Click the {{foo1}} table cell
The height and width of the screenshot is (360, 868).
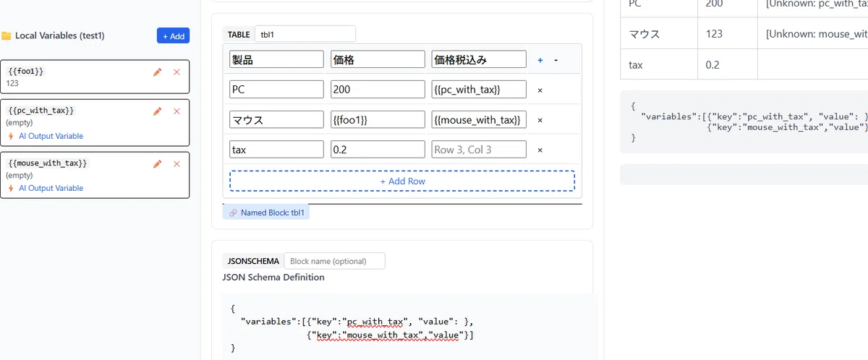pos(378,119)
